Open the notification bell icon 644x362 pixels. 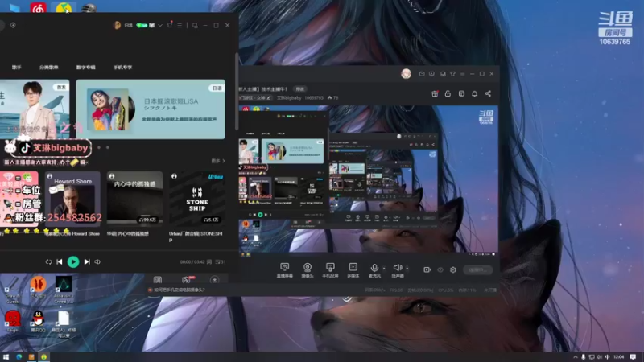tap(475, 93)
